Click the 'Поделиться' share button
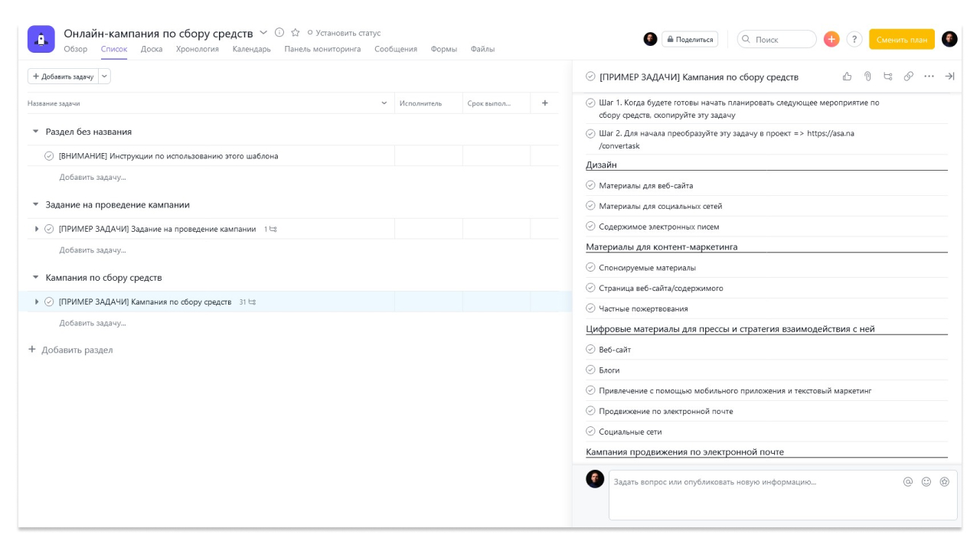Viewport: 980px width, 551px height. pos(689,40)
